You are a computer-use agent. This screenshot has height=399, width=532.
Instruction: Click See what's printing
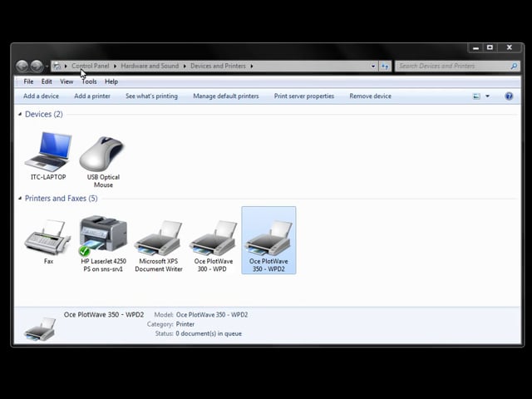pos(151,96)
